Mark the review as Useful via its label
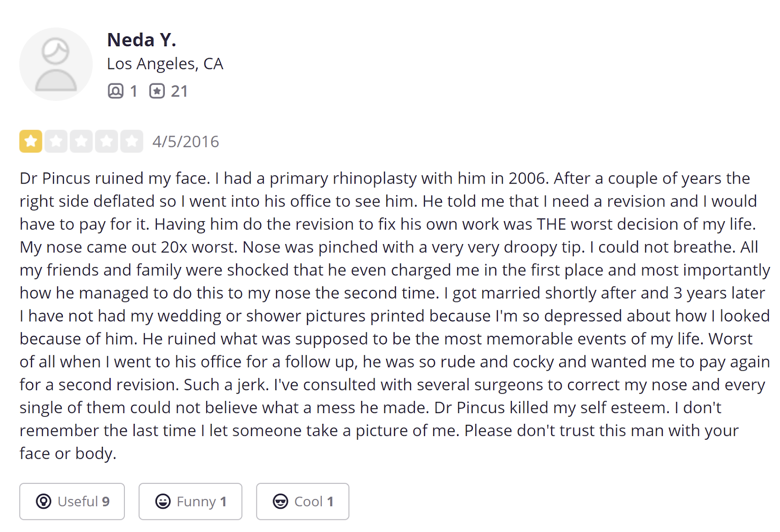Image resolution: width=780 pixels, height=532 pixels. point(78,501)
